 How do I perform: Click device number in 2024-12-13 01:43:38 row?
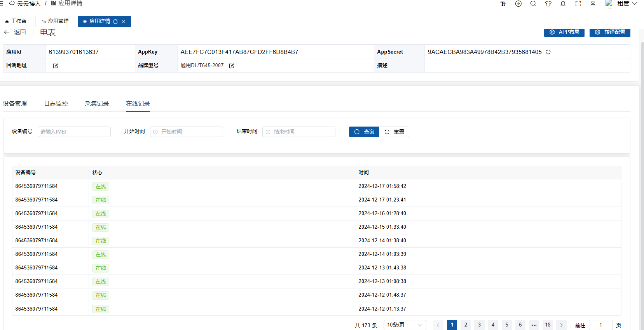[37, 268]
